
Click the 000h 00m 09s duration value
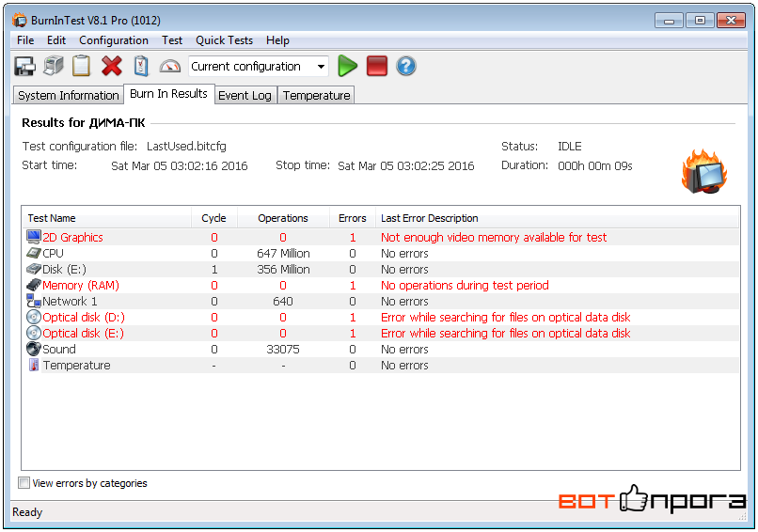click(595, 165)
